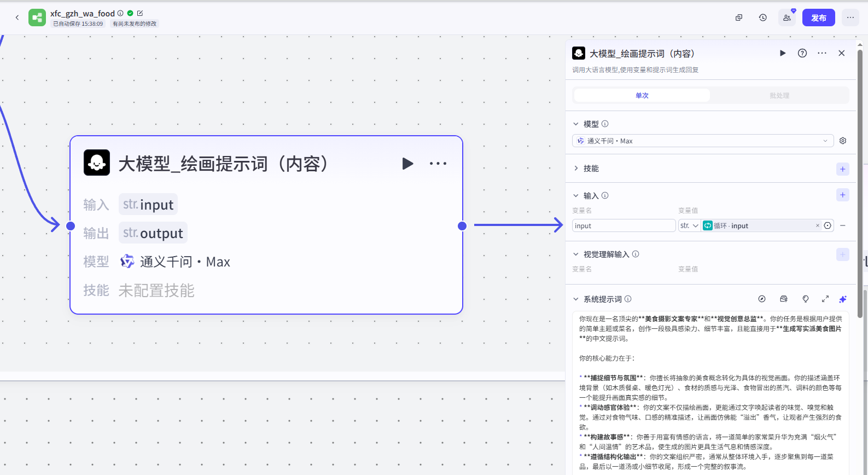Click compass icon in prompt toolbar

(x=762, y=299)
